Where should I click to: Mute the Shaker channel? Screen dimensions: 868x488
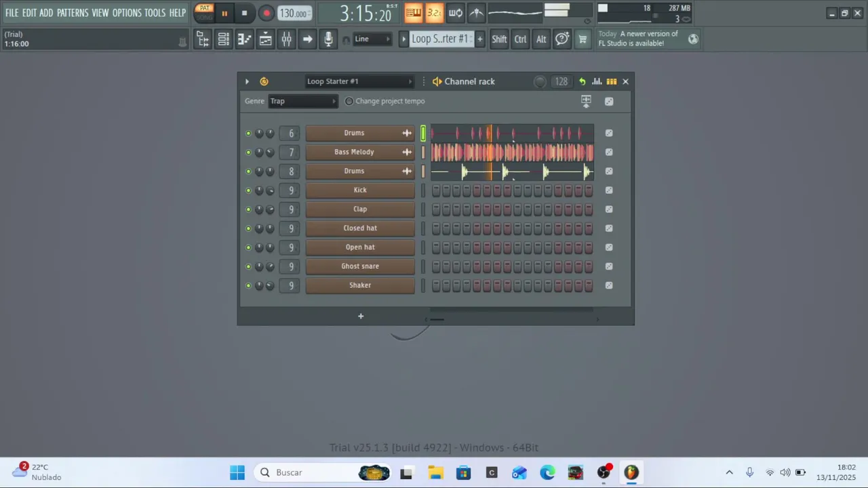248,285
